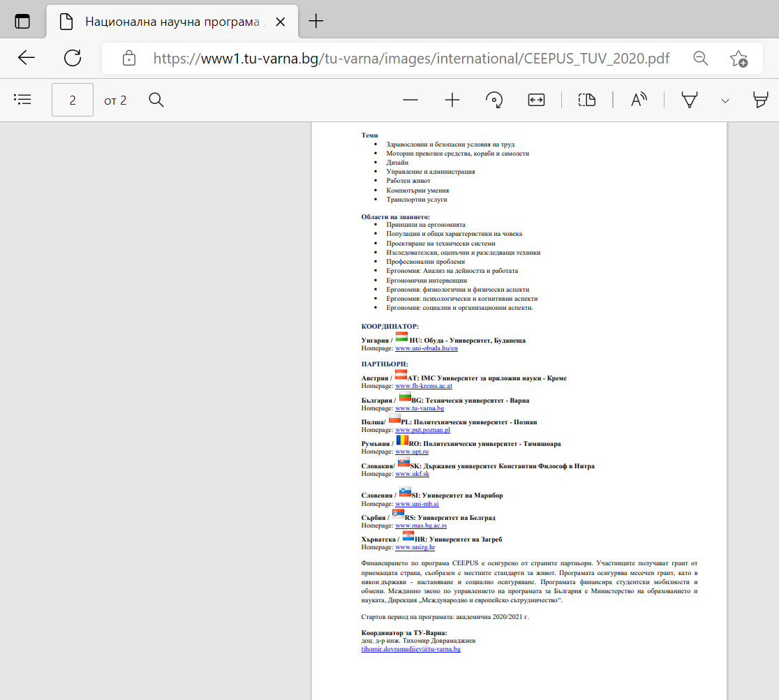
Task: Close the Национална научна програма tab
Action: (281, 22)
